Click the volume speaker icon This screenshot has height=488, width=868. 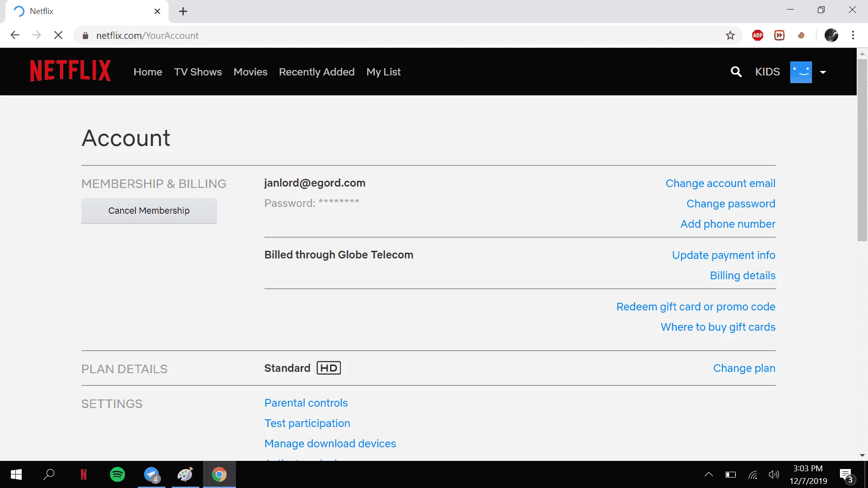(774, 474)
